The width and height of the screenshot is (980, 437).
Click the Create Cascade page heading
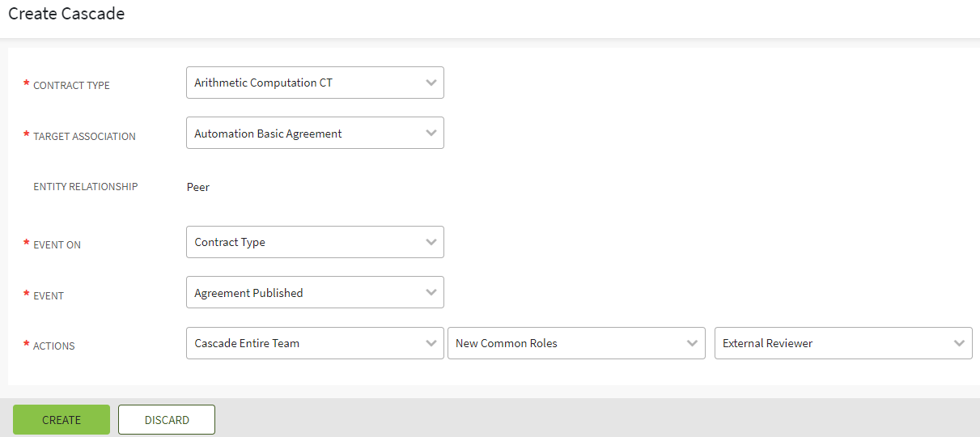coord(66,14)
